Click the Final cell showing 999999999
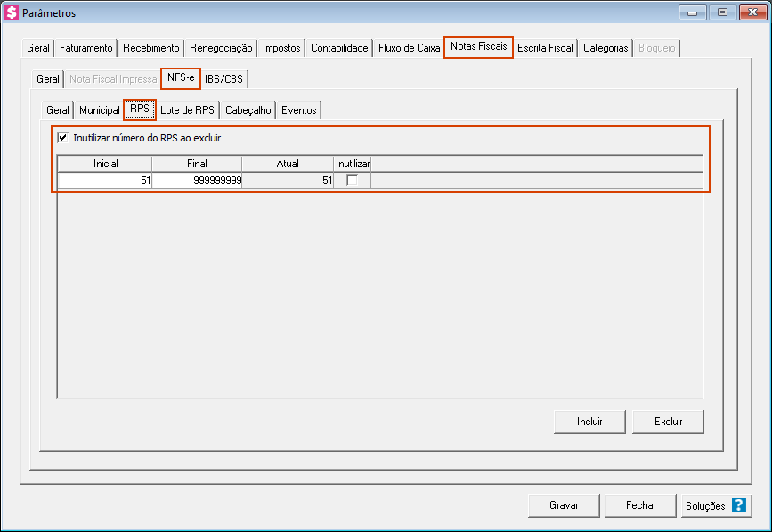 pos(197,181)
